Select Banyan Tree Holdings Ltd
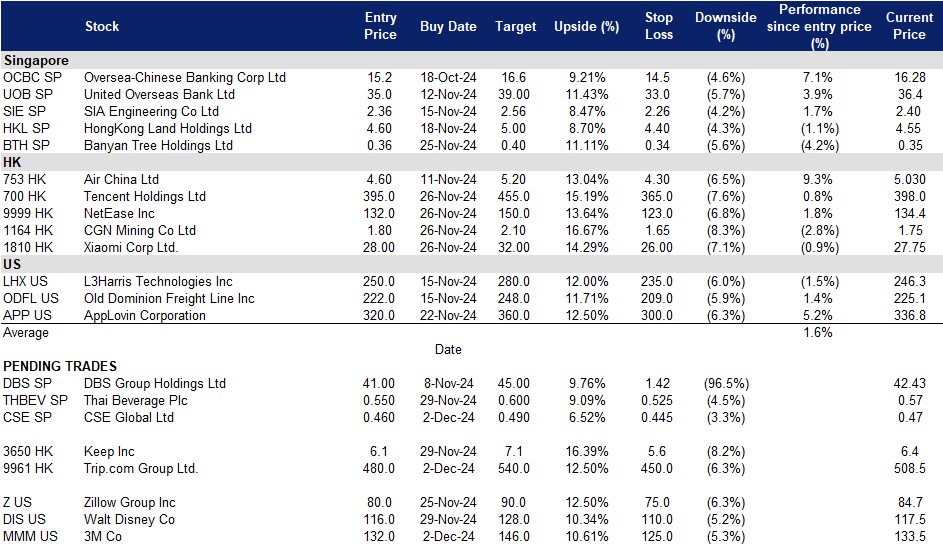This screenshot has width=943, height=545. tap(158, 146)
